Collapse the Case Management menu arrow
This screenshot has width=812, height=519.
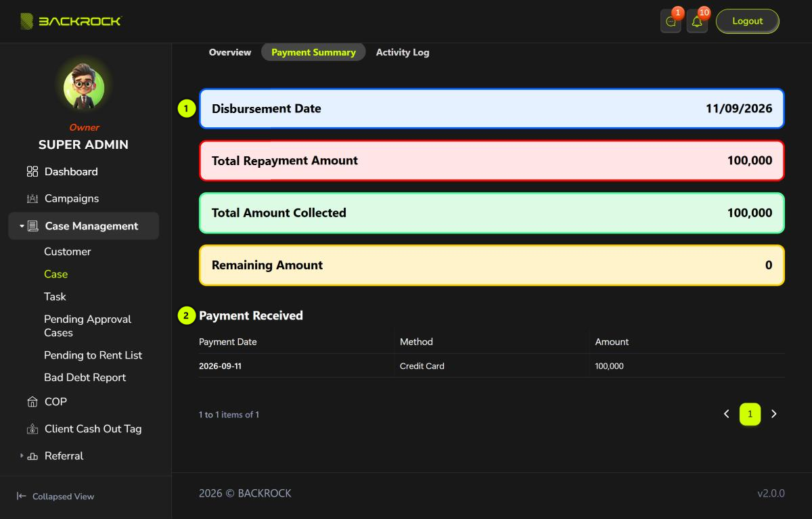coord(22,226)
